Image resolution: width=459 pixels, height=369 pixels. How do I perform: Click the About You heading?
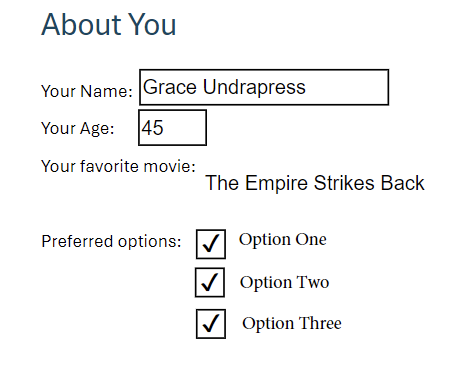[109, 24]
